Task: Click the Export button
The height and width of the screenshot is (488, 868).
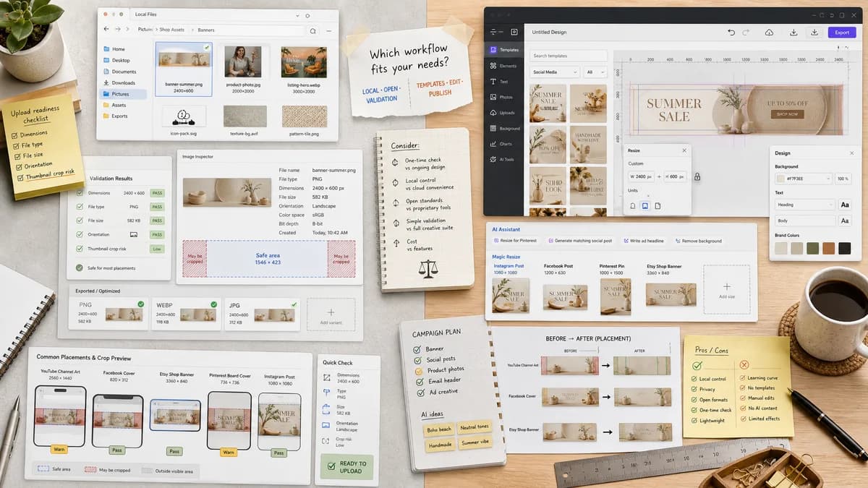Action: point(842,33)
